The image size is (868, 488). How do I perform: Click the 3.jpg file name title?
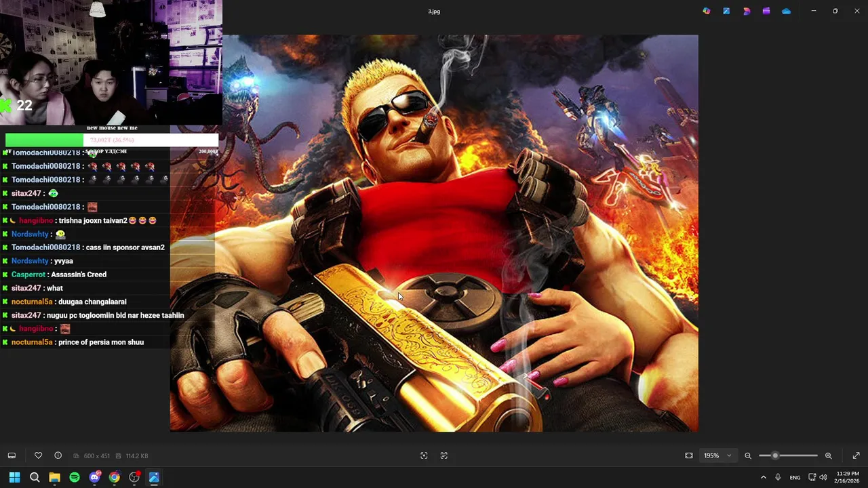[434, 12]
